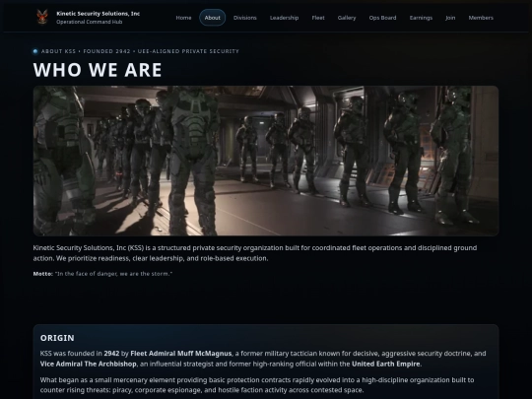Open the Members nav link
The width and height of the screenshot is (532, 399).
[481, 18]
